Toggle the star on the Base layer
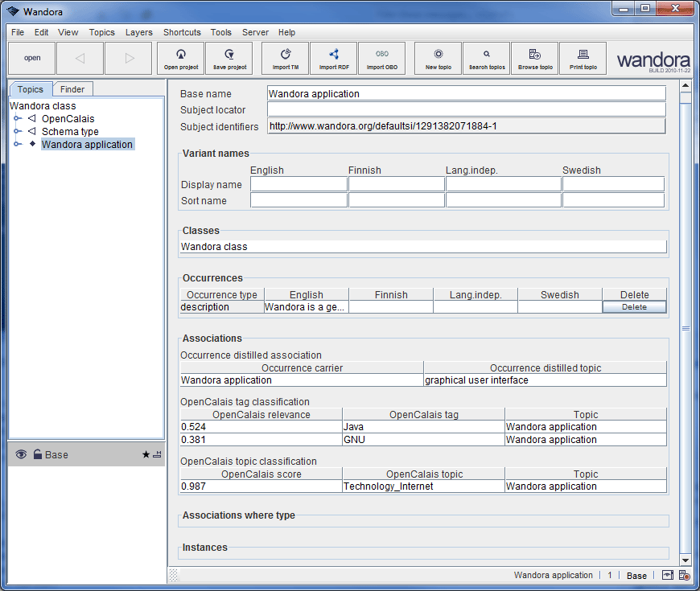 [145, 454]
